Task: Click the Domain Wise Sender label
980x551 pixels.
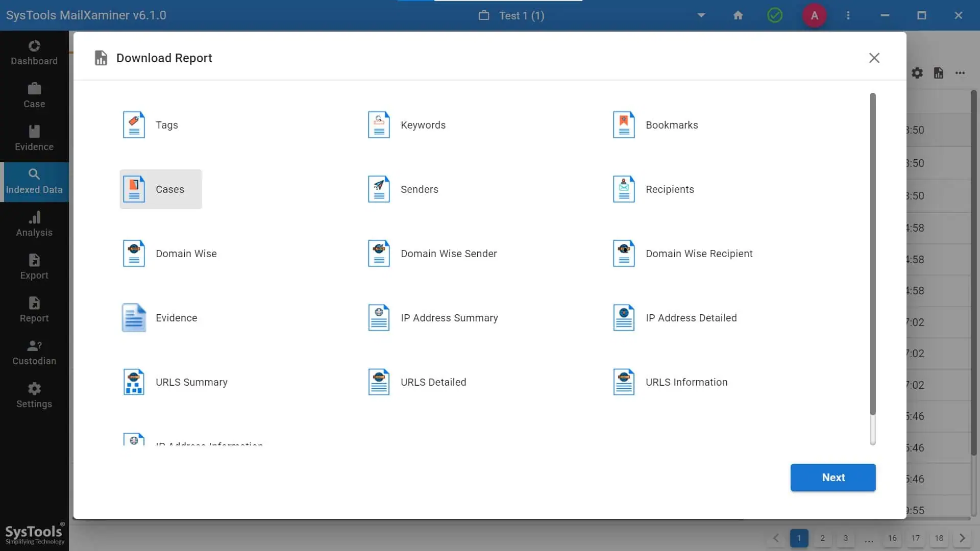Action: pos(449,254)
